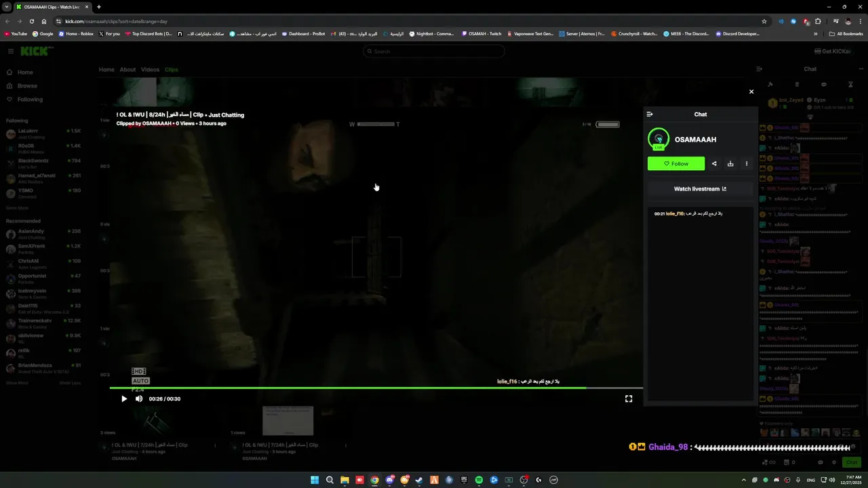Open AsianAndy in Recommended channels

43,234
